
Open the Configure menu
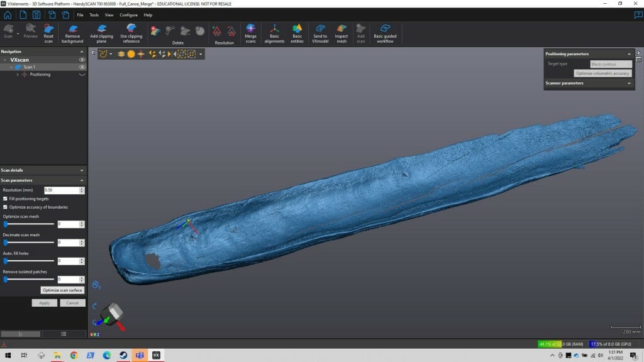coord(128,14)
